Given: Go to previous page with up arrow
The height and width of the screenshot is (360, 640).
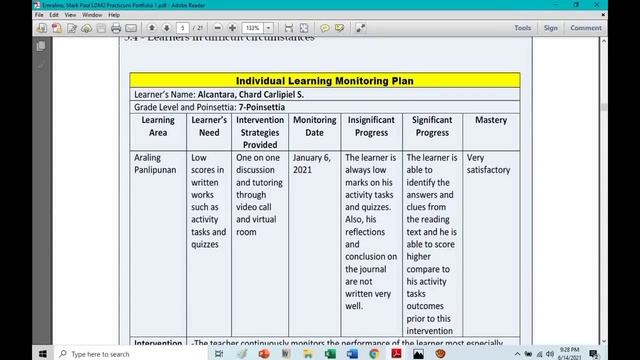Looking at the screenshot, I should click(152, 28).
